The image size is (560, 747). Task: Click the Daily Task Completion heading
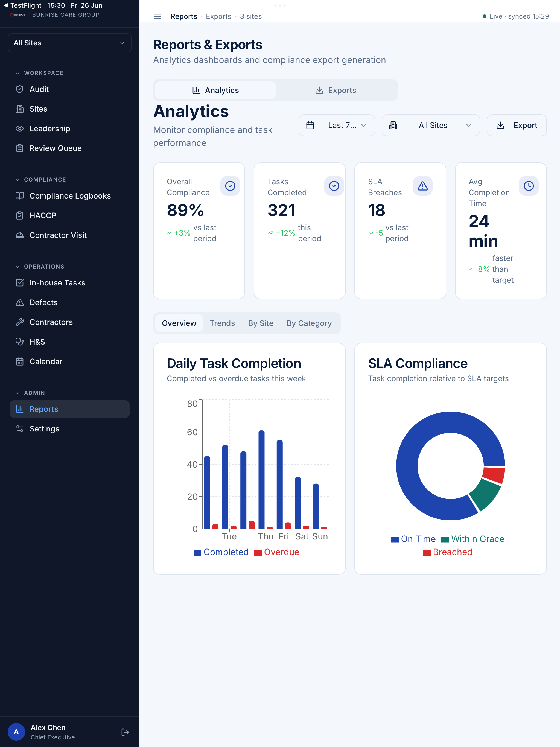tap(234, 364)
